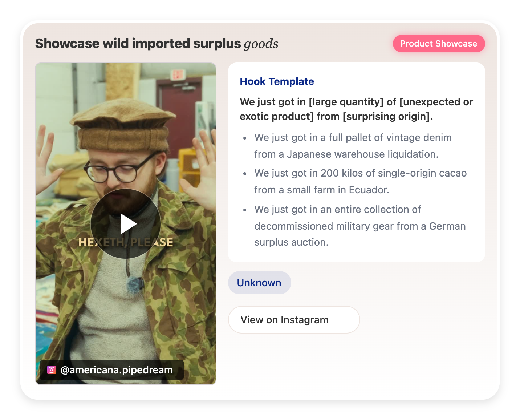Select the single-origin cacao example bullet
Image resolution: width=520 pixels, height=420 pixels.
(360, 181)
